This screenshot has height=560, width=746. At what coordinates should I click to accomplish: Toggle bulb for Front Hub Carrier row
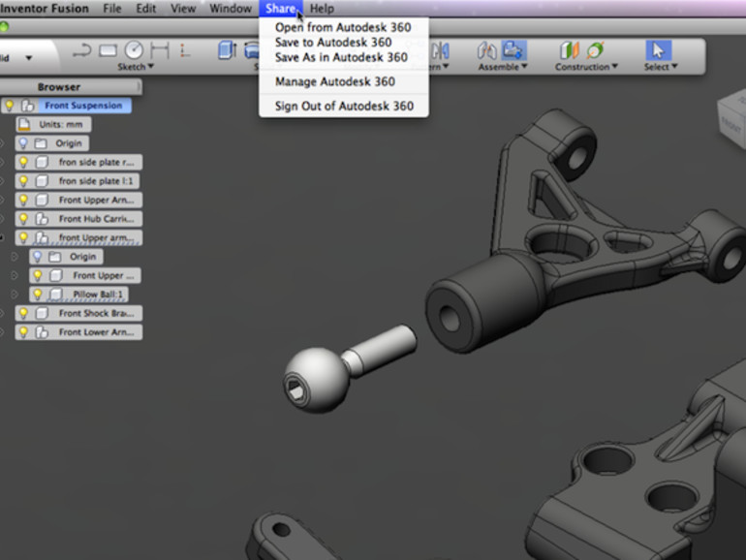point(23,219)
